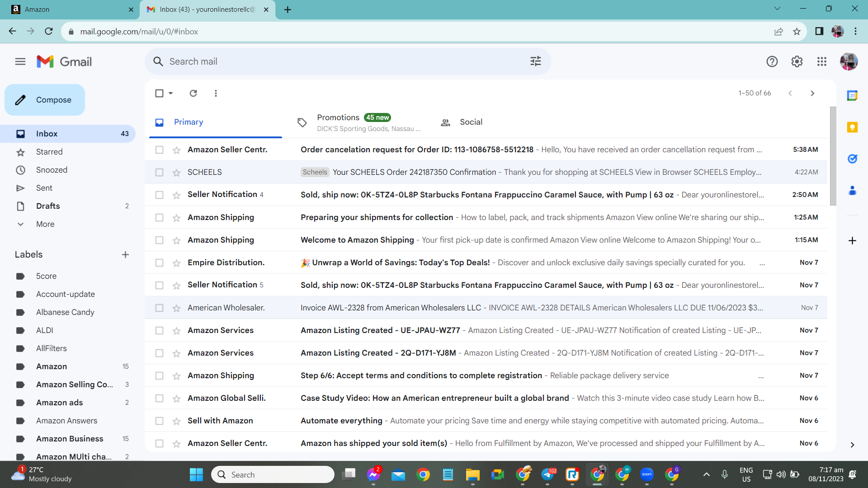868x488 pixels.
Task: Expand the side panel arrow at bottom right
Action: click(x=852, y=445)
